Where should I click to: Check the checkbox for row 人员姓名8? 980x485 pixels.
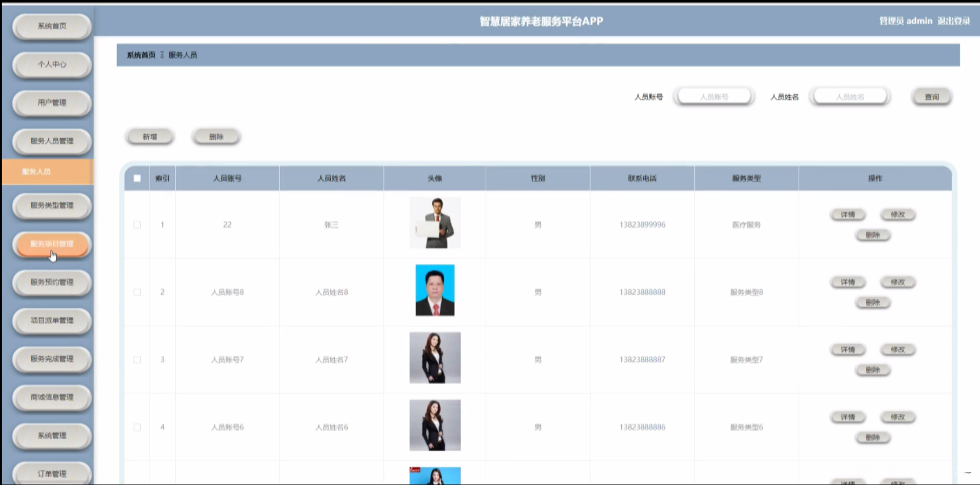[x=137, y=293]
